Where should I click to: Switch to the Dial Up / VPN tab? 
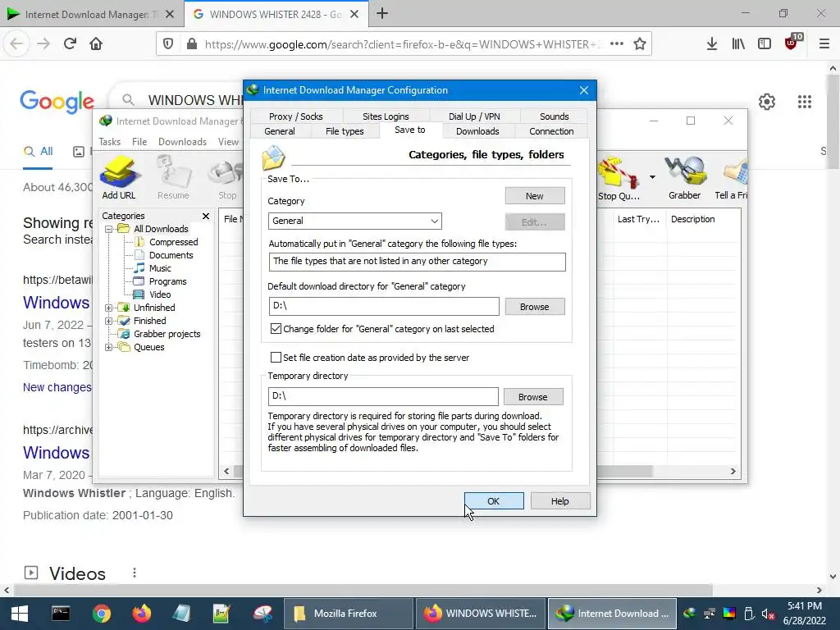point(474,116)
